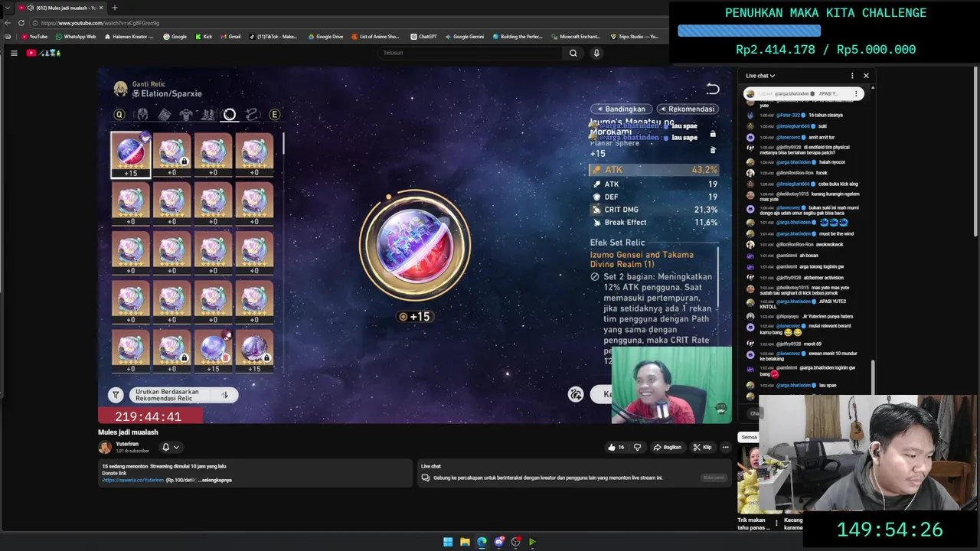Click the Gabung ke percakapan live chat text

pyautogui.click(x=547, y=478)
